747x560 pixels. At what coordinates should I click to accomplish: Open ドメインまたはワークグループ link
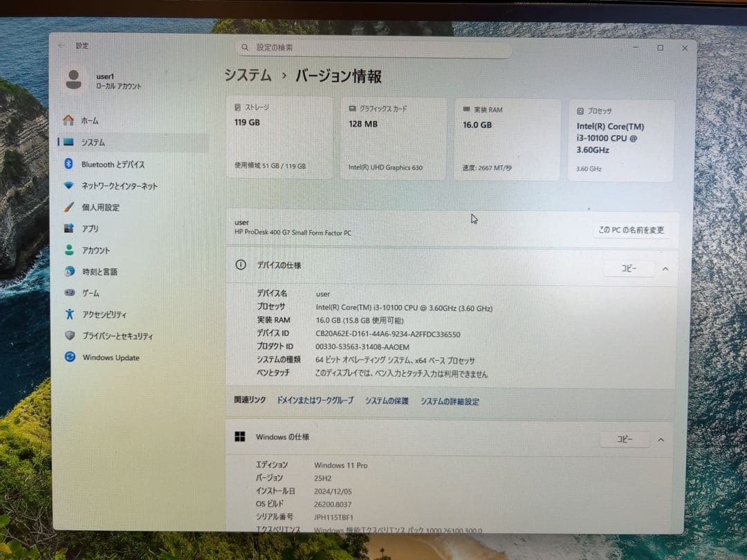click(x=315, y=400)
